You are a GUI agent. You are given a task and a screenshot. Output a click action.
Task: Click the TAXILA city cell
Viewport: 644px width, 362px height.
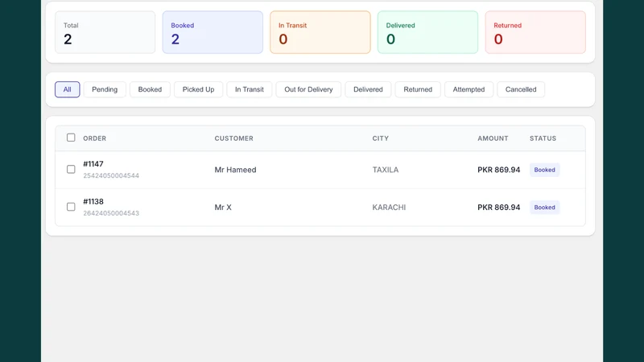(x=386, y=170)
